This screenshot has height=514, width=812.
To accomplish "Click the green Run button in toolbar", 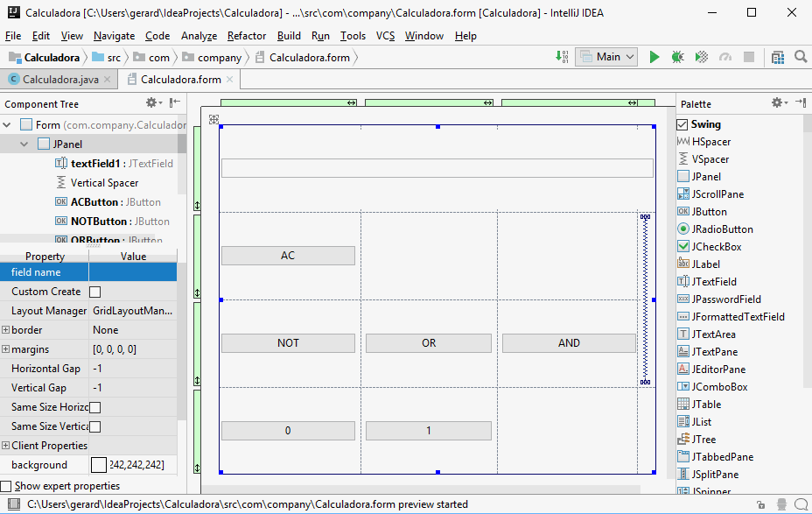I will tap(654, 57).
